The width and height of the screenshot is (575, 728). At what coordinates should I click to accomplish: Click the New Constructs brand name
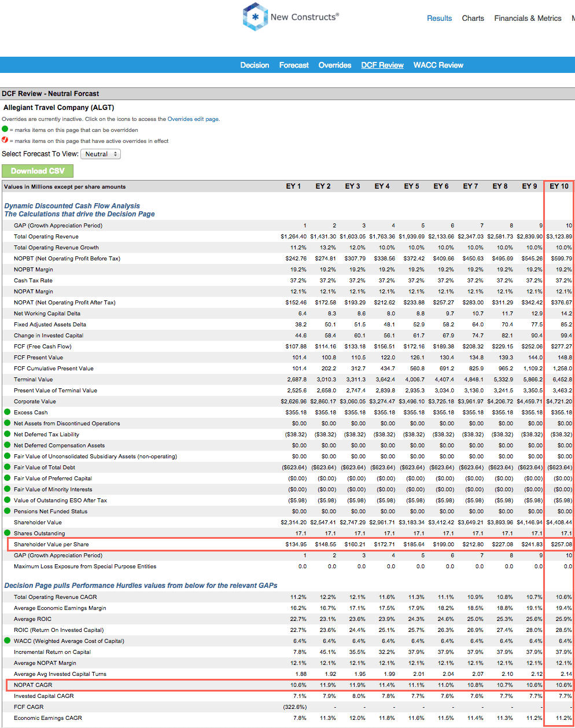(304, 17)
